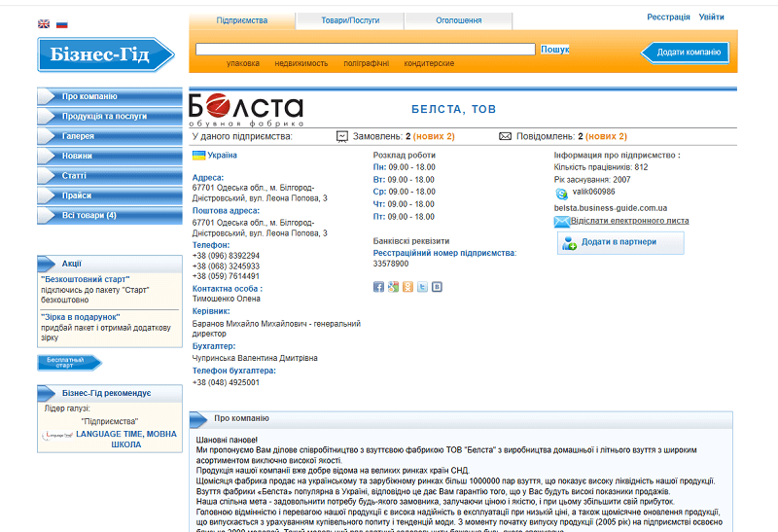Click contact person Тимошенко Олена

tap(227, 299)
